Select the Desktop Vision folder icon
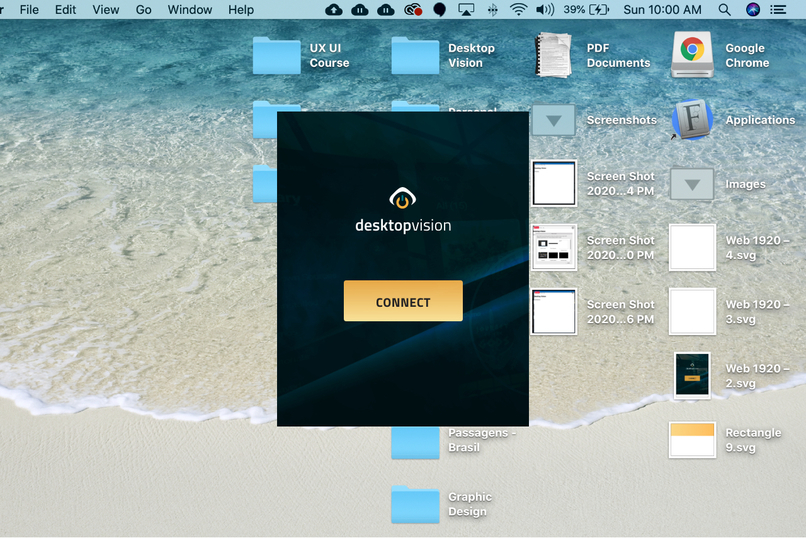Image resolution: width=806 pixels, height=538 pixels. 415,55
